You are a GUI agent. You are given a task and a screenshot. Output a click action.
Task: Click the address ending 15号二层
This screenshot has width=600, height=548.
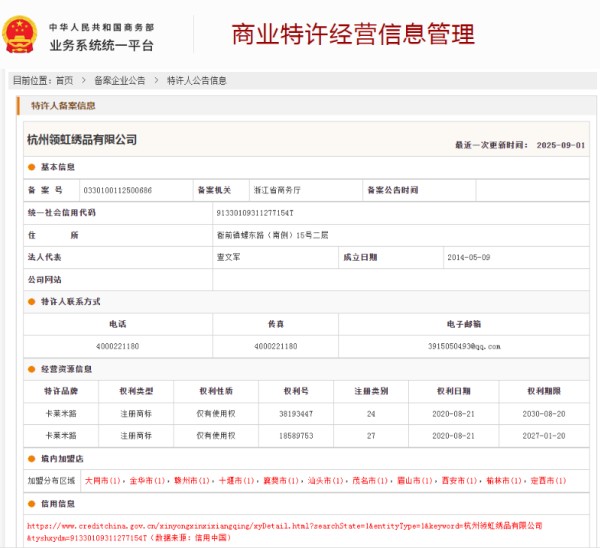click(272, 235)
